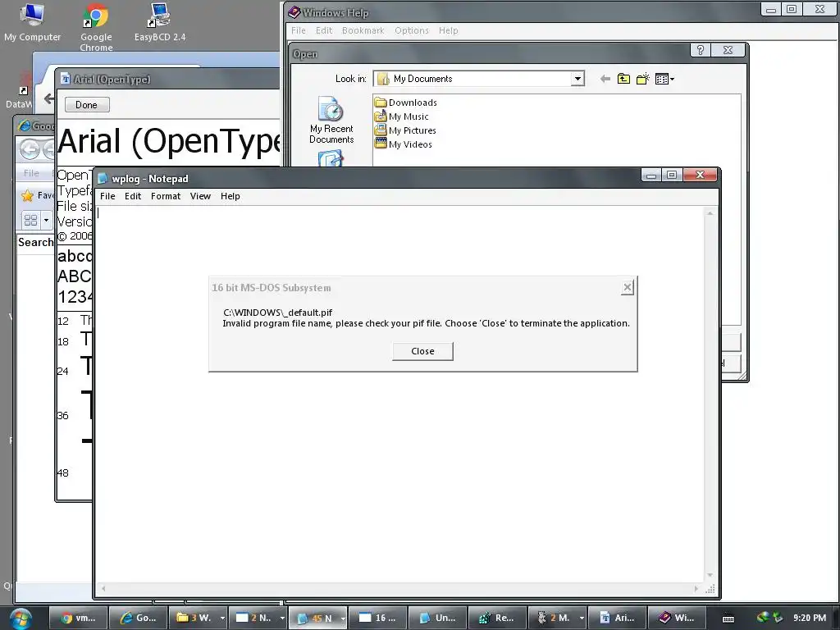Click Done button in Arial font viewer
840x630 pixels.
(x=87, y=105)
